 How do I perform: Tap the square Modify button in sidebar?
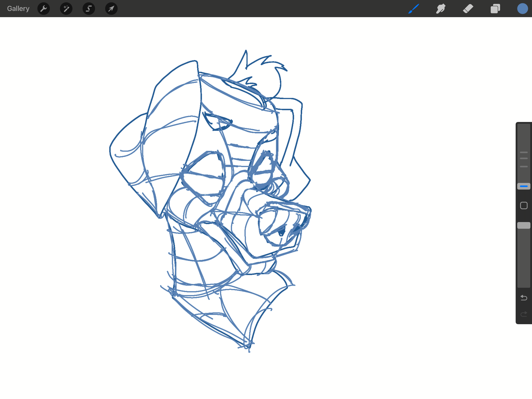tap(524, 206)
